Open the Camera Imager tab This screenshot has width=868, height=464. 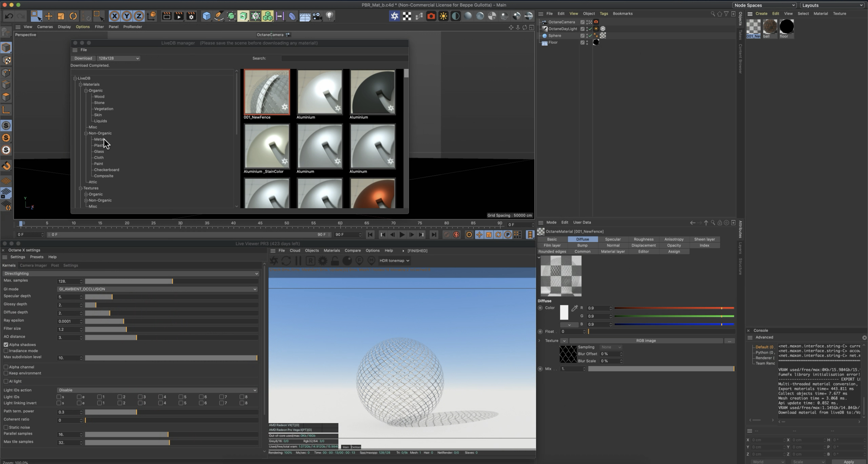click(33, 265)
